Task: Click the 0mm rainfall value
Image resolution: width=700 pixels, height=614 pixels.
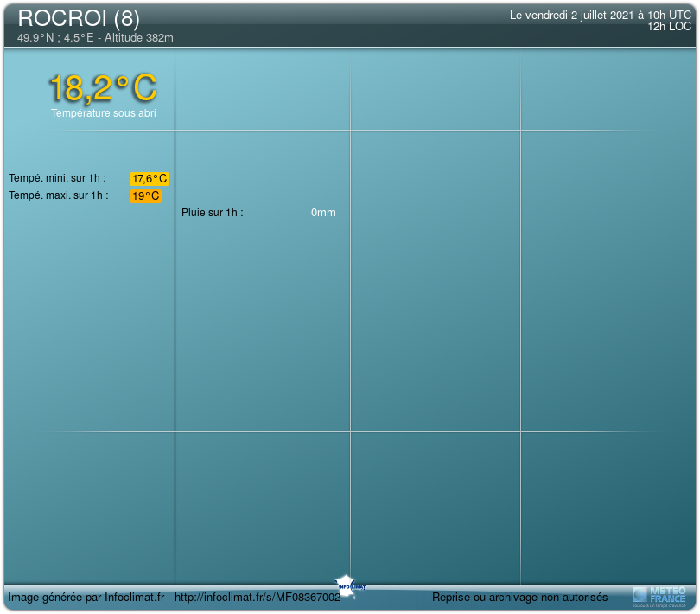Action: 323,213
